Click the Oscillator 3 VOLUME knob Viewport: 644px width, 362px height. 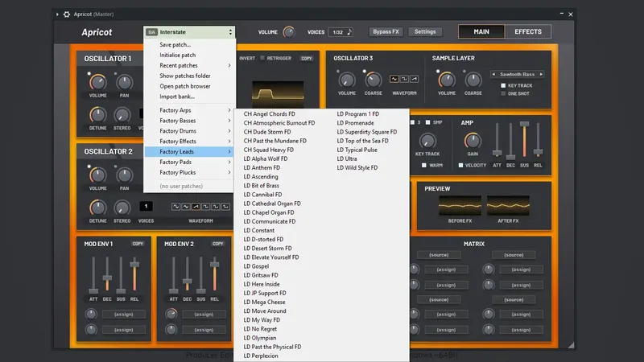pos(347,80)
